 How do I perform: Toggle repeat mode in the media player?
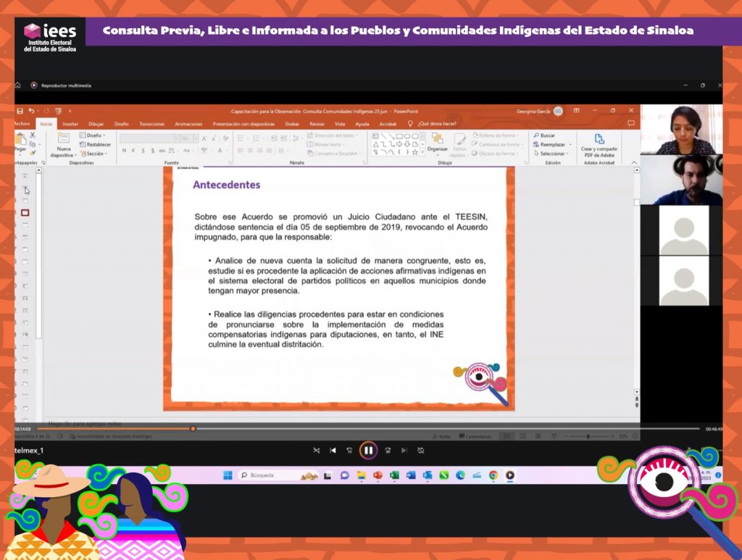(x=420, y=451)
